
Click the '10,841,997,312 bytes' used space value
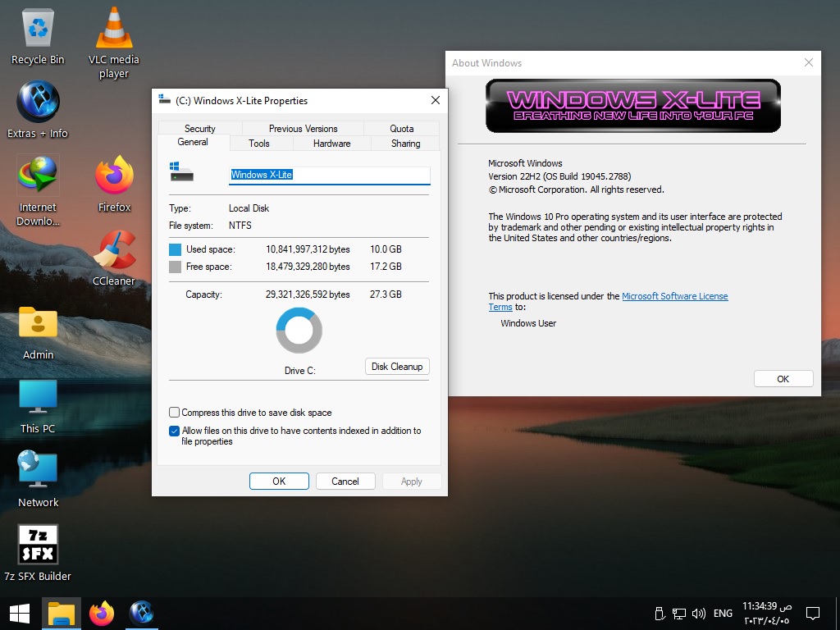[x=308, y=249]
